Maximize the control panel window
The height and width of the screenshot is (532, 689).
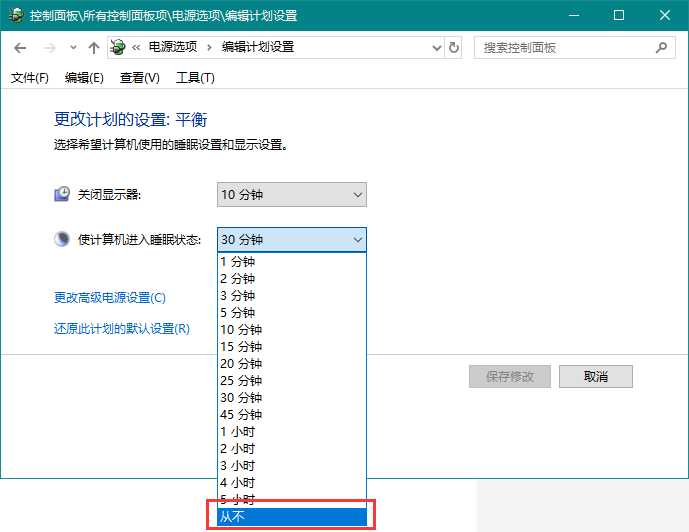619,15
